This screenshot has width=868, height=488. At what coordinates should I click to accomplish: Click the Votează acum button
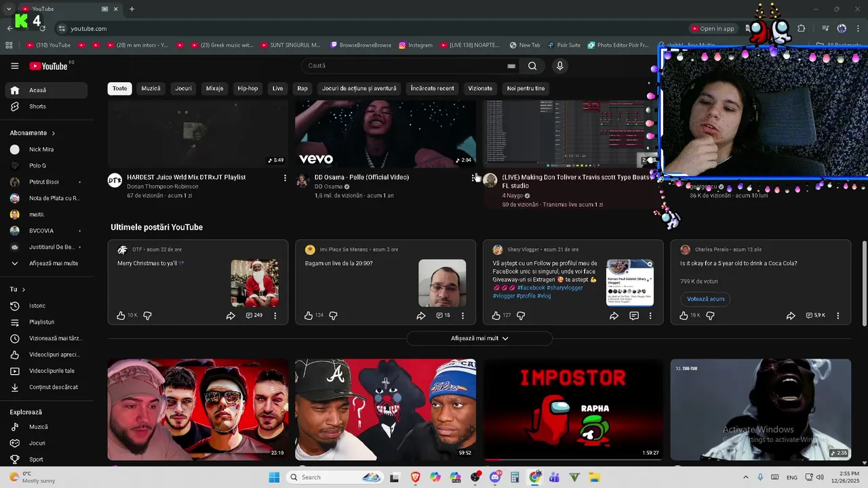point(705,299)
